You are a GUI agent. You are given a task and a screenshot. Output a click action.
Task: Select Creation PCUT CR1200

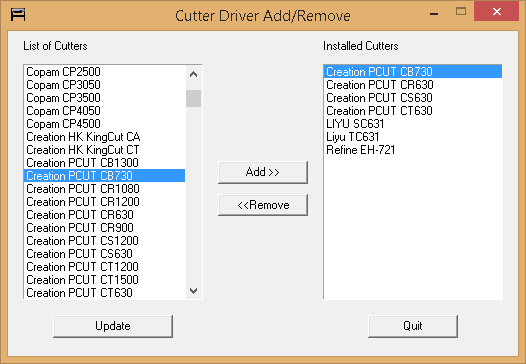(104, 202)
